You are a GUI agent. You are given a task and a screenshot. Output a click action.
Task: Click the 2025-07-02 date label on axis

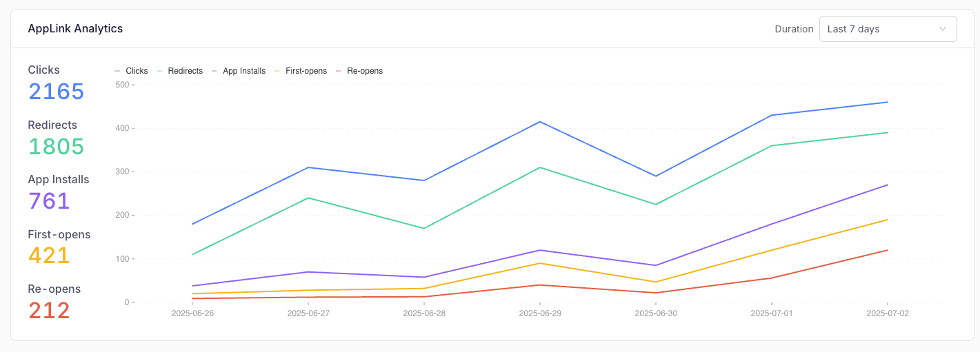[888, 313]
